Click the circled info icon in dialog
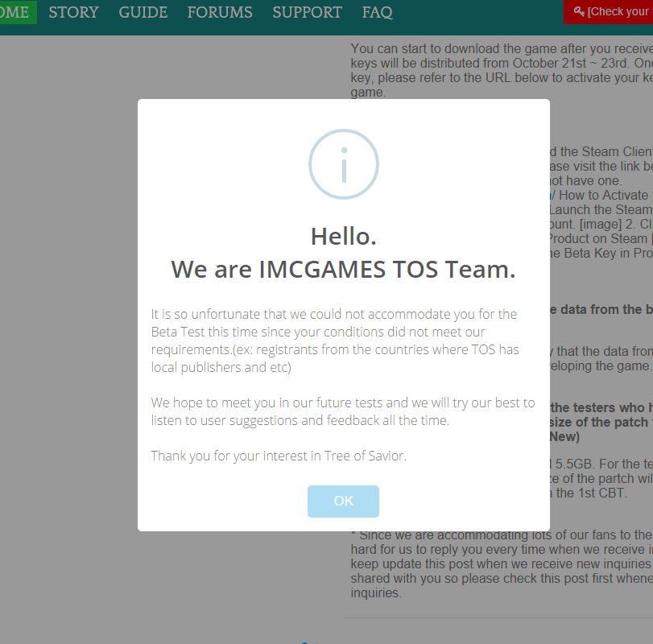 coord(344,164)
